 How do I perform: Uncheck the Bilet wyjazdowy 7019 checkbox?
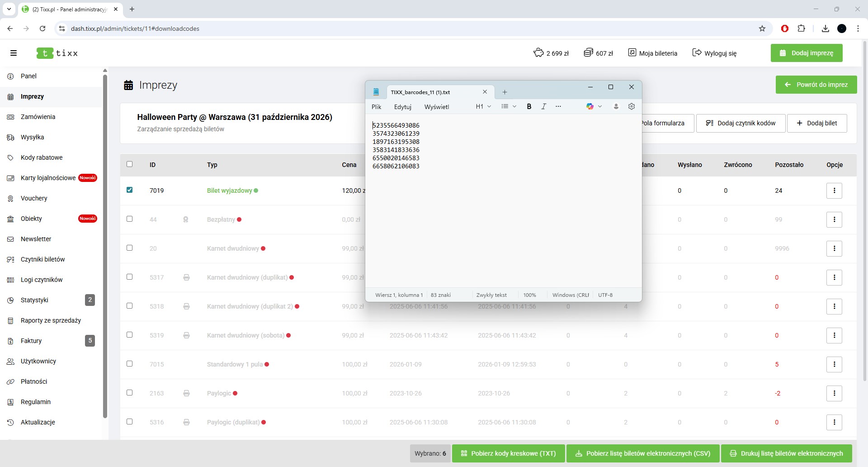pyautogui.click(x=130, y=190)
